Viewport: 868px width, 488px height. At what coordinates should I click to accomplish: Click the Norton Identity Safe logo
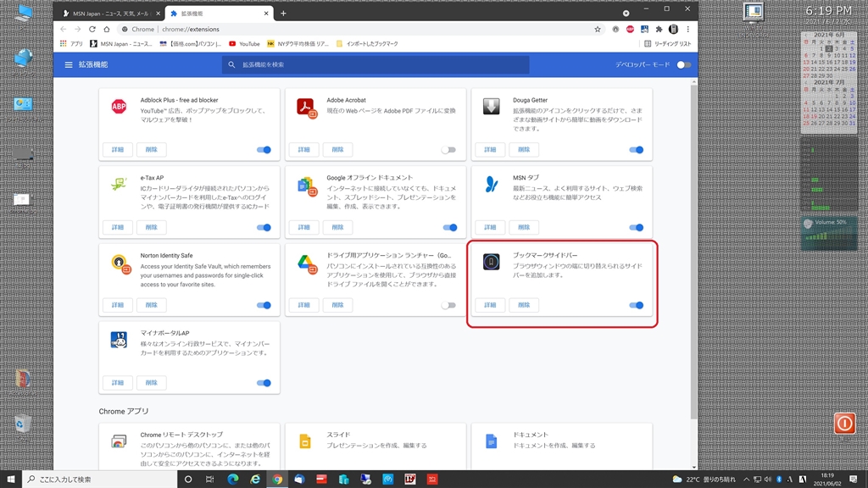pos(120,263)
